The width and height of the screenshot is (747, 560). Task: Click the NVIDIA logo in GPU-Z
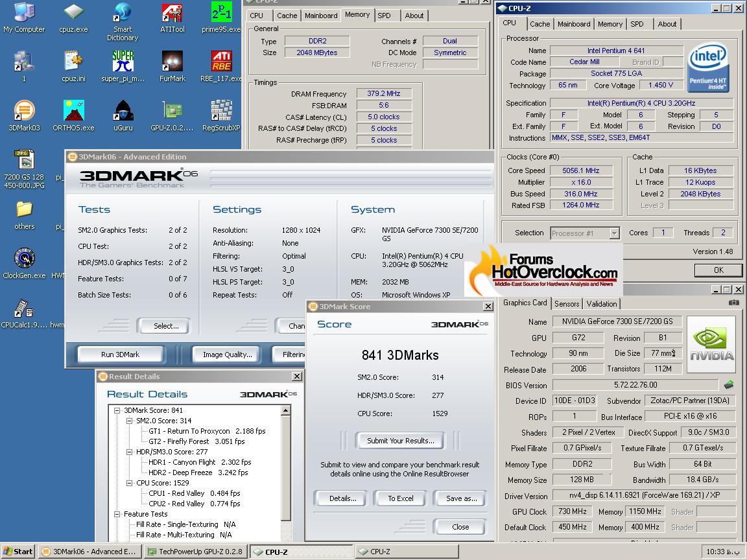[x=711, y=344]
